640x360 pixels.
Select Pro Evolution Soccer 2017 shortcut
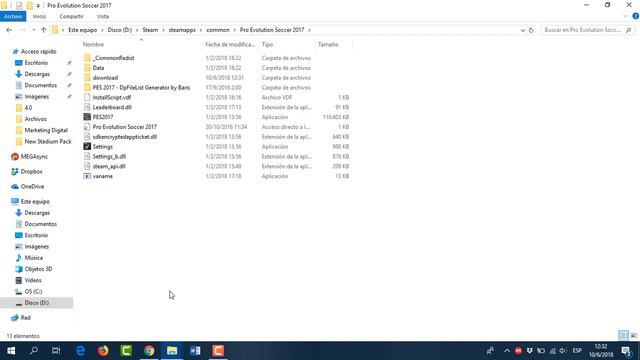pos(124,127)
